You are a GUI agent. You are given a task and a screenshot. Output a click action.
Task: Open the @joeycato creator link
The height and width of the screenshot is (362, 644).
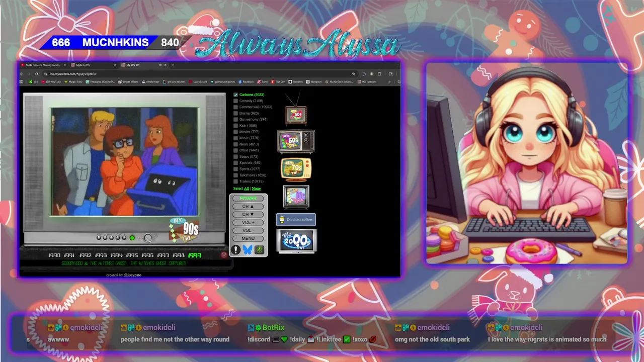coord(132,275)
